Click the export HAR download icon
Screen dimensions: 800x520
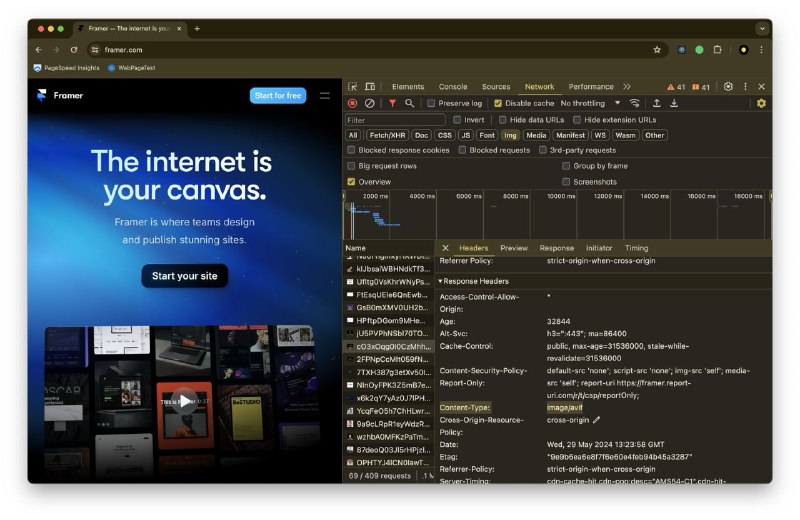coord(674,103)
